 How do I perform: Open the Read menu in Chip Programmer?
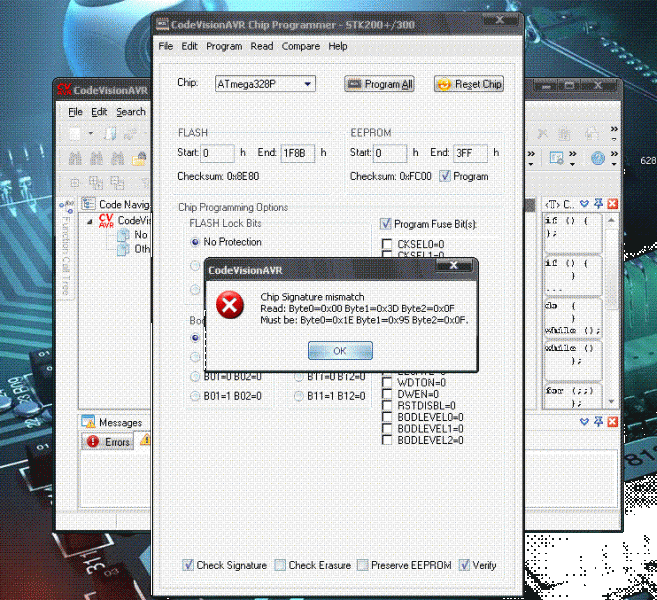pos(262,46)
